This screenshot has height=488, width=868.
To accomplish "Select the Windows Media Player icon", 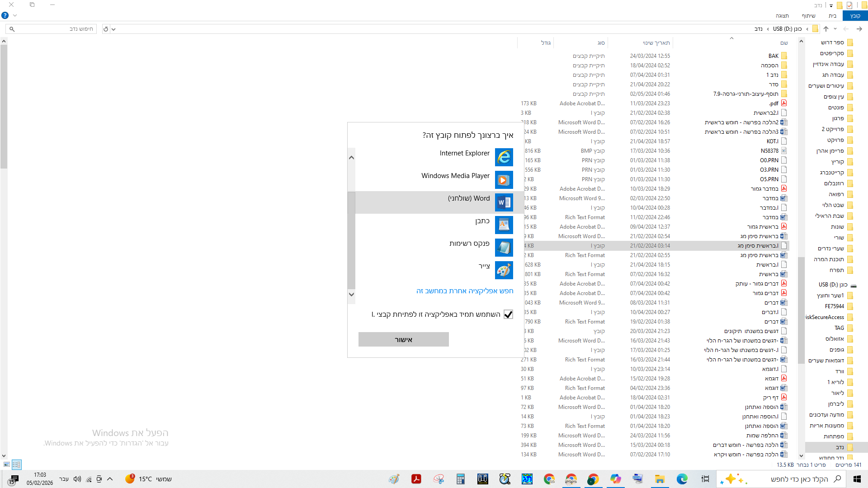I will (x=504, y=180).
